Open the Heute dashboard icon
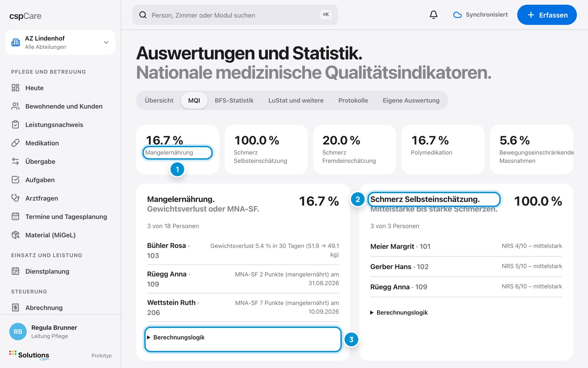 [x=15, y=88]
